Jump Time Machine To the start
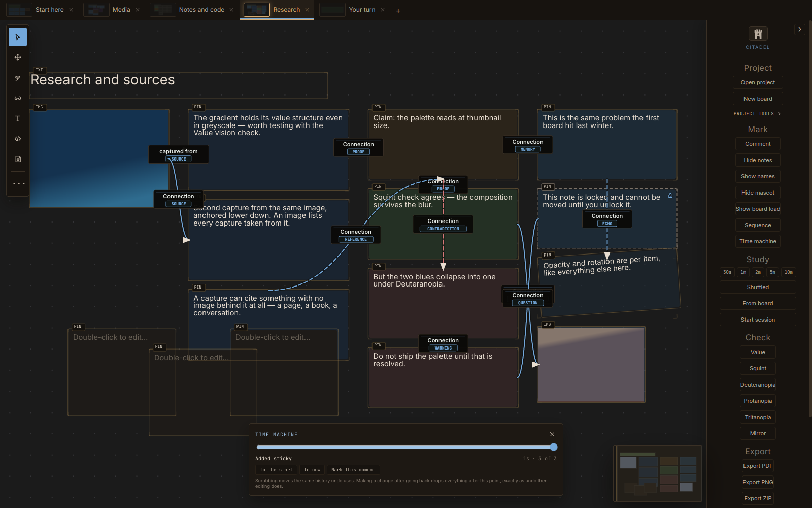 click(x=277, y=470)
